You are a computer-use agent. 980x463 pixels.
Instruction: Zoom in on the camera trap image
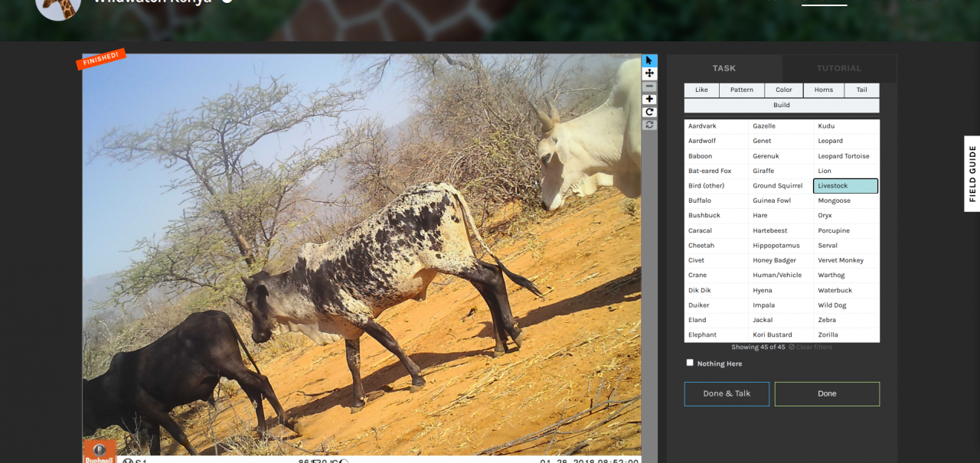click(649, 99)
